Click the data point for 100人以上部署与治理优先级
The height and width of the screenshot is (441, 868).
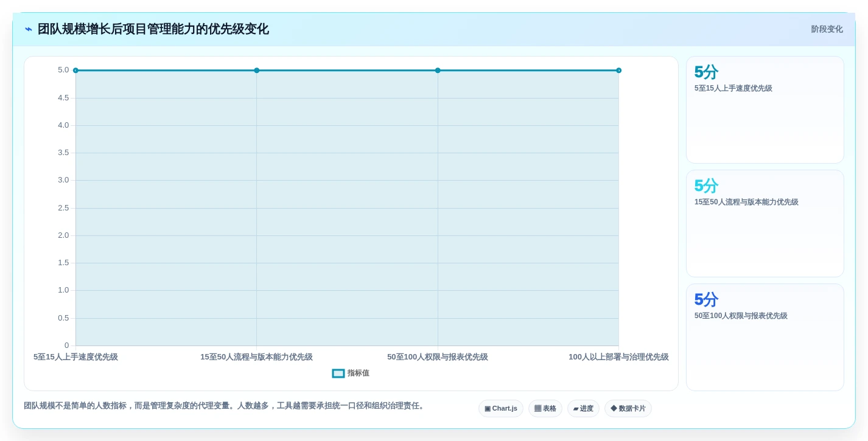click(x=619, y=71)
